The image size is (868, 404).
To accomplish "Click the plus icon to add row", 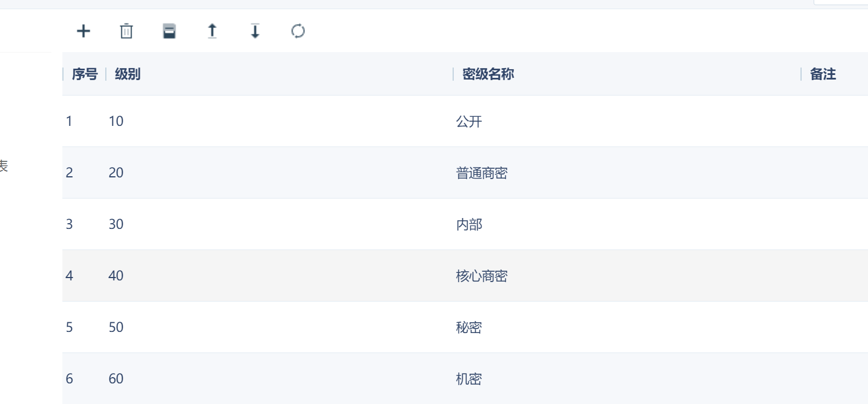I will pyautogui.click(x=84, y=31).
